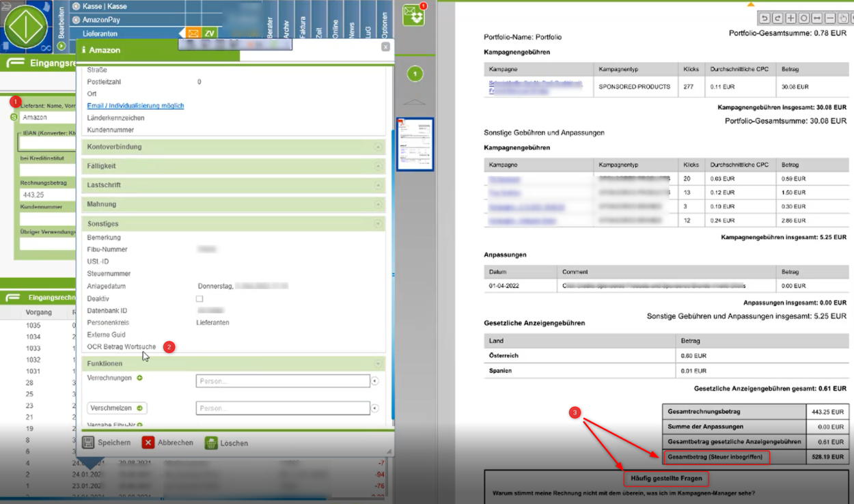Click the Abbrechen button
Image resolution: width=854 pixels, height=504 pixels.
(167, 443)
